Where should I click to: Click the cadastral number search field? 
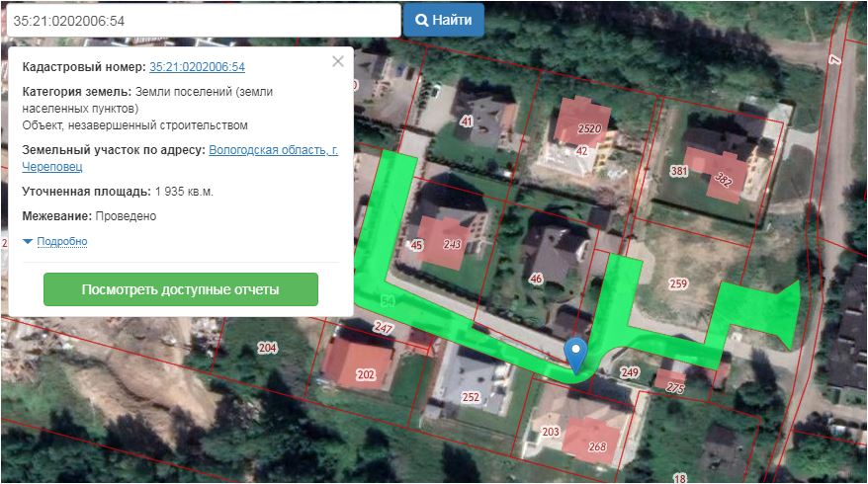click(x=201, y=20)
